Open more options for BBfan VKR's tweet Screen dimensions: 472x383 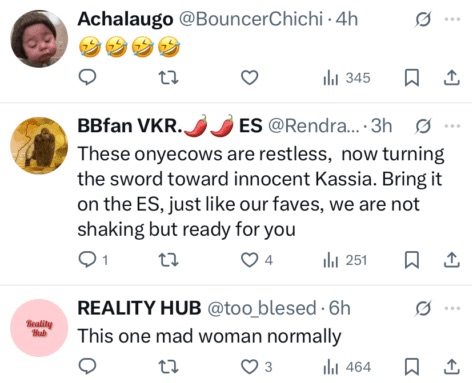(452, 126)
